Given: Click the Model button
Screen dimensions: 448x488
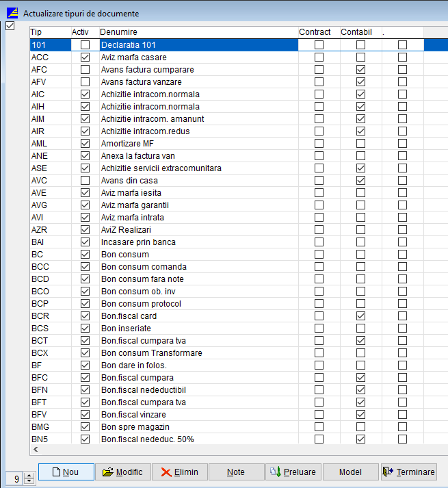Looking at the screenshot, I should coord(350,472).
